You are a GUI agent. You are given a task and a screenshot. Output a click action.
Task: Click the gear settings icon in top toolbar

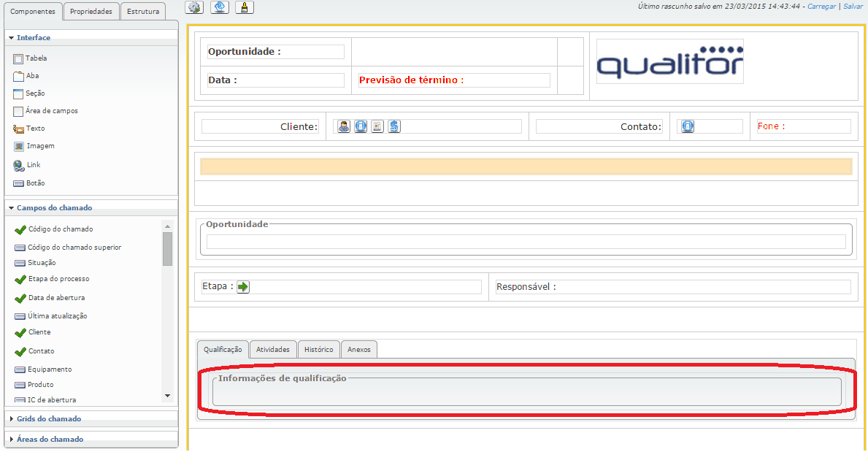(x=194, y=7)
